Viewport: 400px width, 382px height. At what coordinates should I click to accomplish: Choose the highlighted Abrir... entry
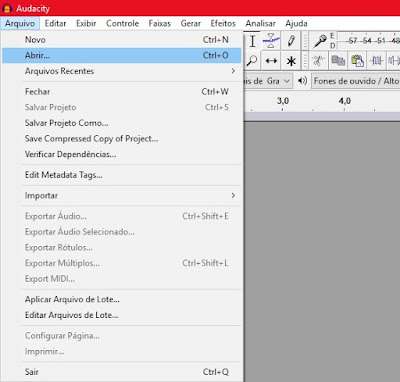pyautogui.click(x=122, y=55)
